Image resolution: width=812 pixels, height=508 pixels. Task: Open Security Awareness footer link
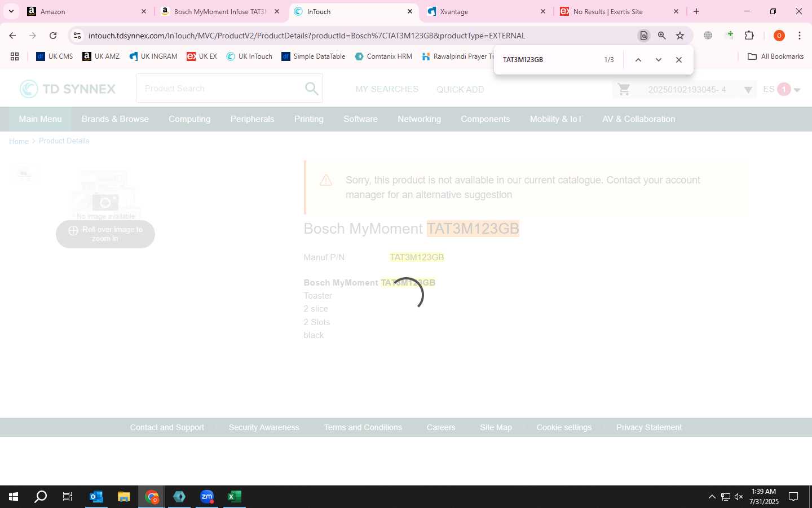[264, 427]
